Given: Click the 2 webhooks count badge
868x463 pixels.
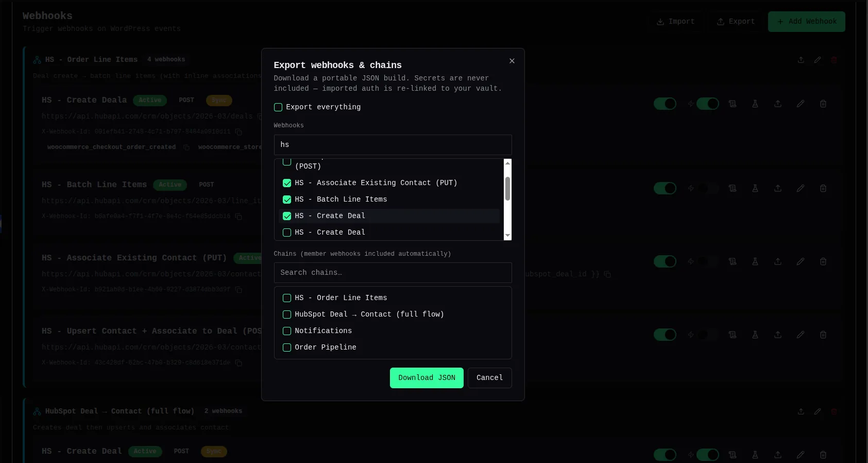Looking at the screenshot, I should (x=223, y=411).
